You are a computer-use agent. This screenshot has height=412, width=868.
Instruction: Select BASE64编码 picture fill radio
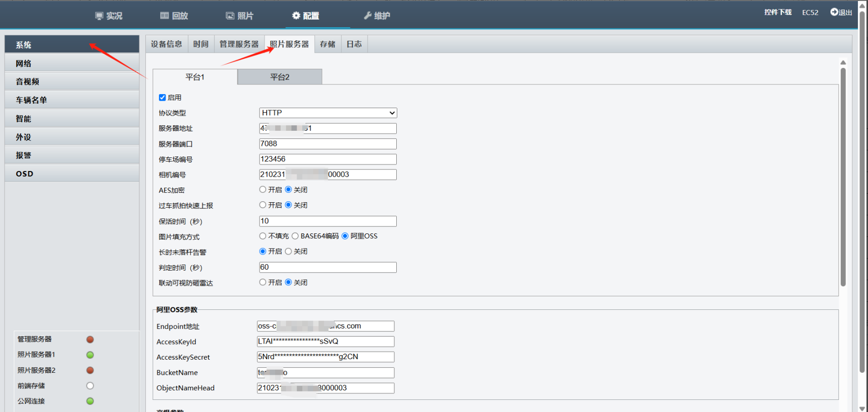(x=295, y=236)
